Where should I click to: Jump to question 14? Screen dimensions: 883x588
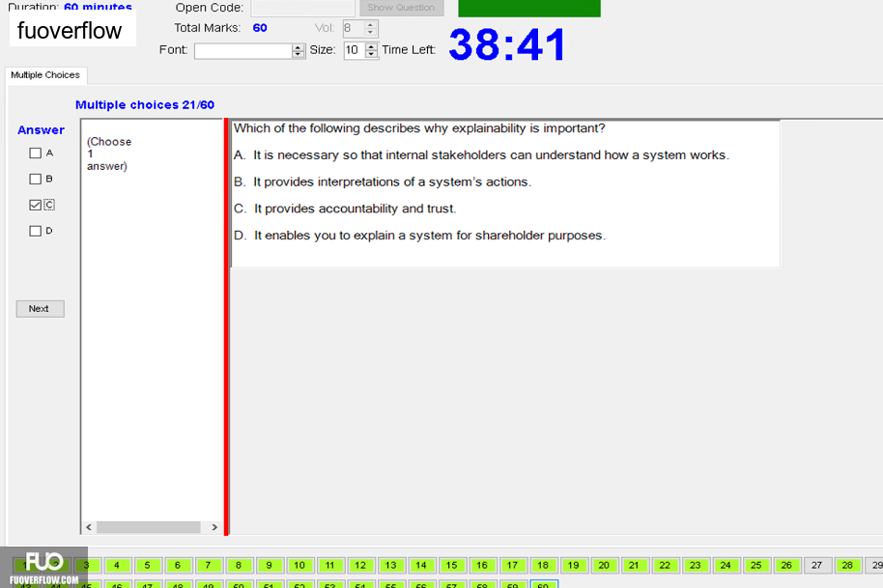pos(421,565)
